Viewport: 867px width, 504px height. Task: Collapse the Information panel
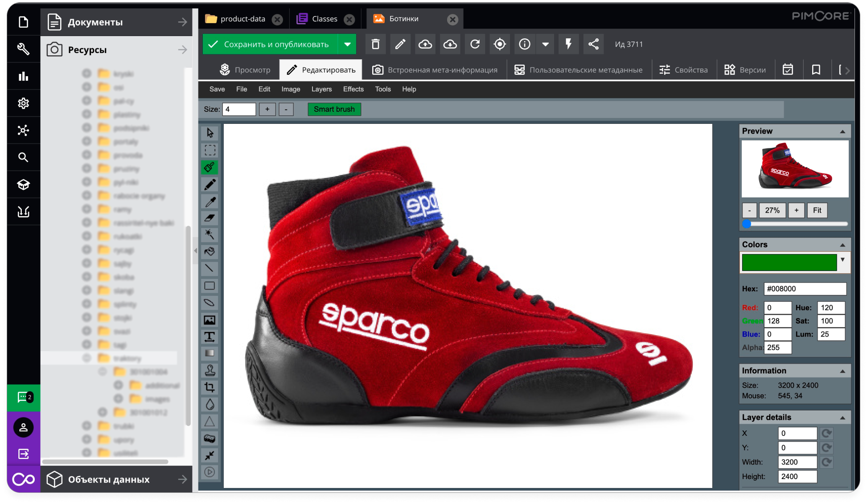click(842, 371)
